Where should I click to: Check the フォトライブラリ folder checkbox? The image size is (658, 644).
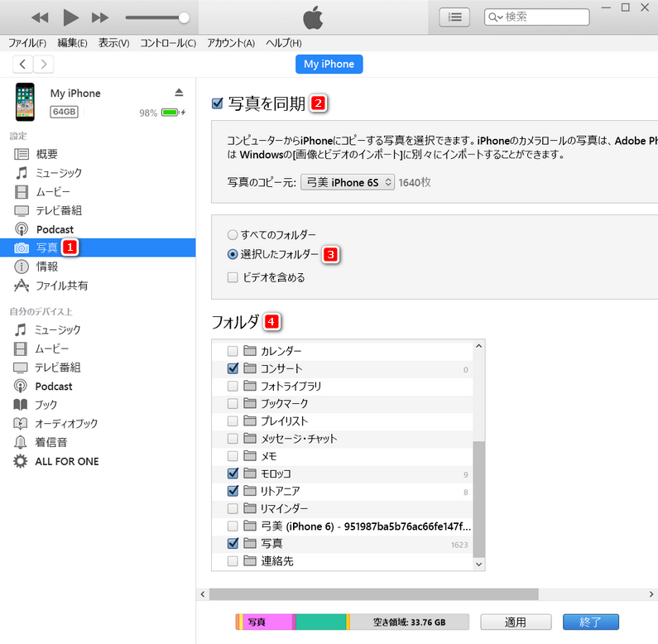pyautogui.click(x=233, y=386)
